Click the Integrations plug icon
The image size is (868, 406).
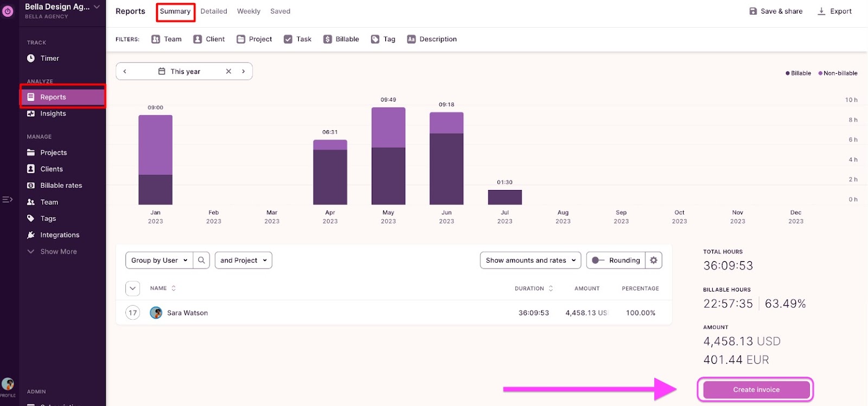click(x=31, y=235)
